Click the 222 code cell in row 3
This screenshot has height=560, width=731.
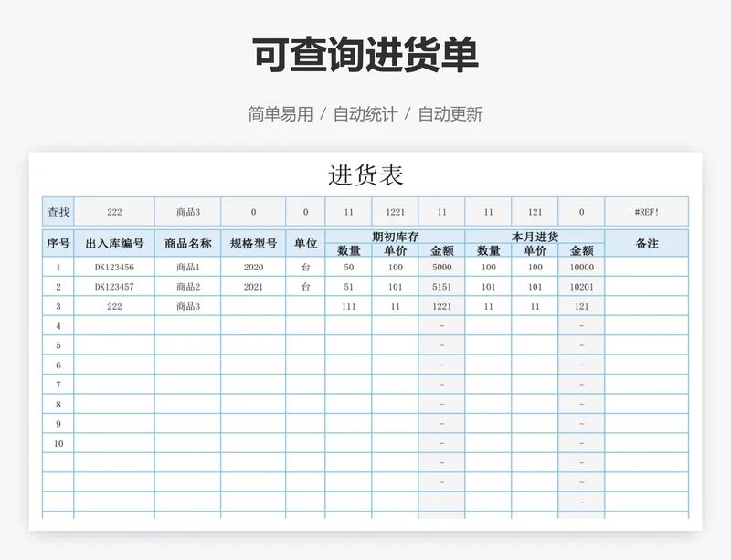[114, 306]
